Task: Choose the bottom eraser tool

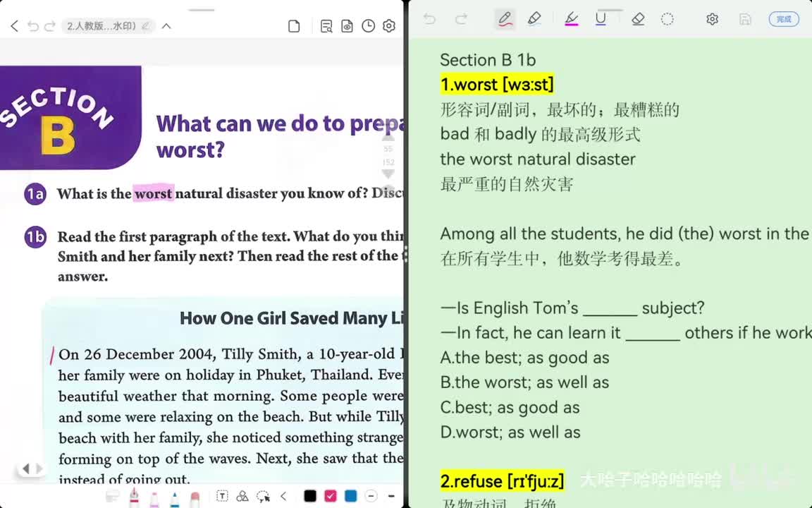Action: (195, 498)
